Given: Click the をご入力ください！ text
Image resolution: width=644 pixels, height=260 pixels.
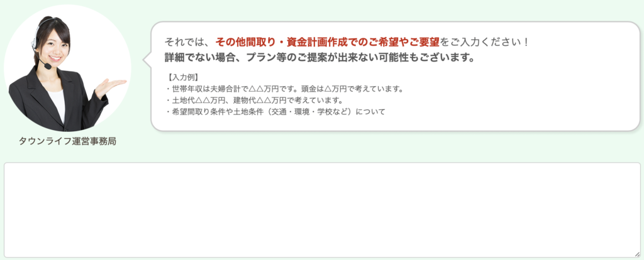Looking at the screenshot, I should [x=484, y=42].
